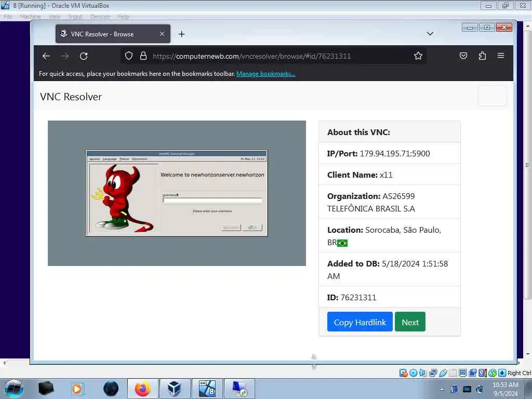Click VirtualBox optical disk indicator
The image size is (532, 399).
pos(413,373)
